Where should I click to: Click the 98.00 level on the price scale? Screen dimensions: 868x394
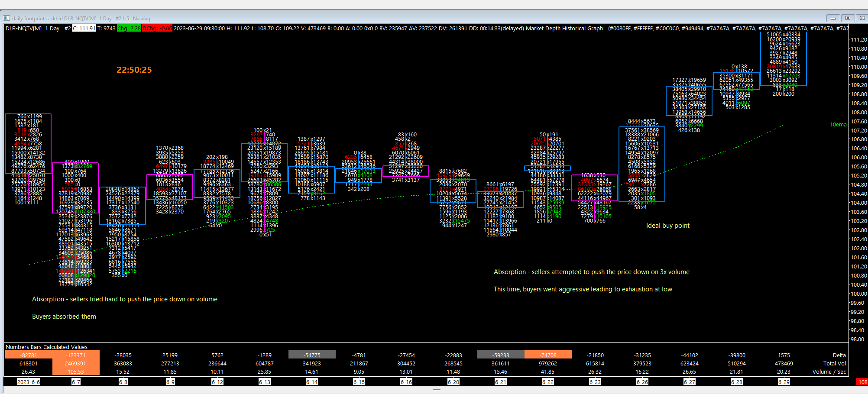[x=858, y=339]
